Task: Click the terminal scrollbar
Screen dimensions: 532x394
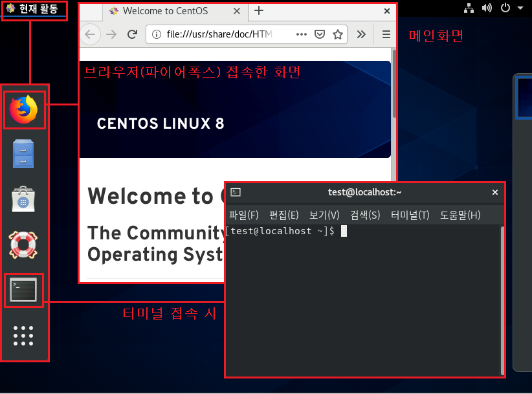Action: (502, 300)
